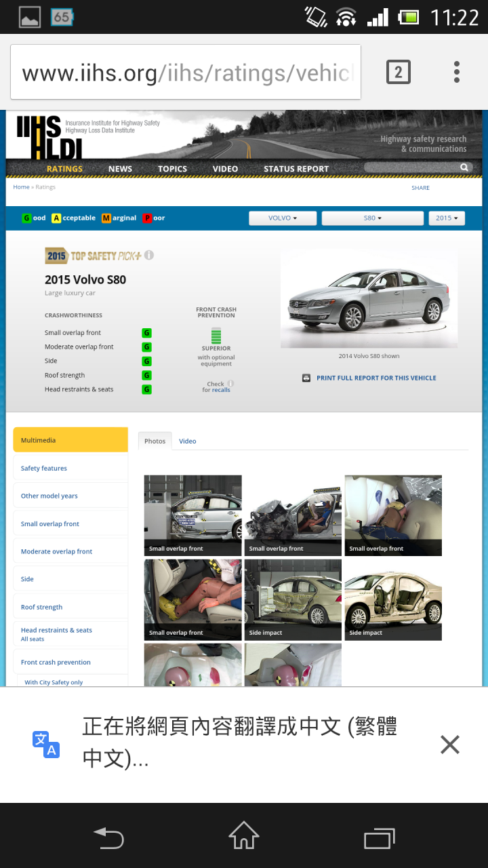
Task: Dismiss the translation banner with X
Action: (x=450, y=745)
